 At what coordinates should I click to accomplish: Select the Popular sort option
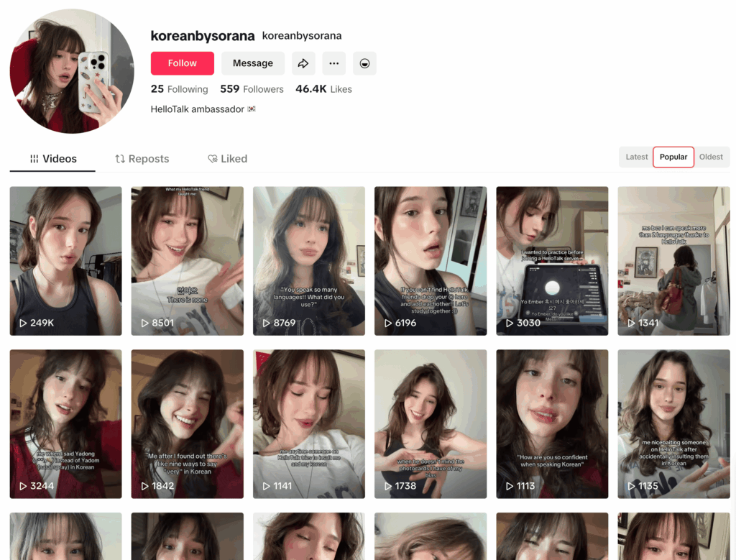coord(673,157)
